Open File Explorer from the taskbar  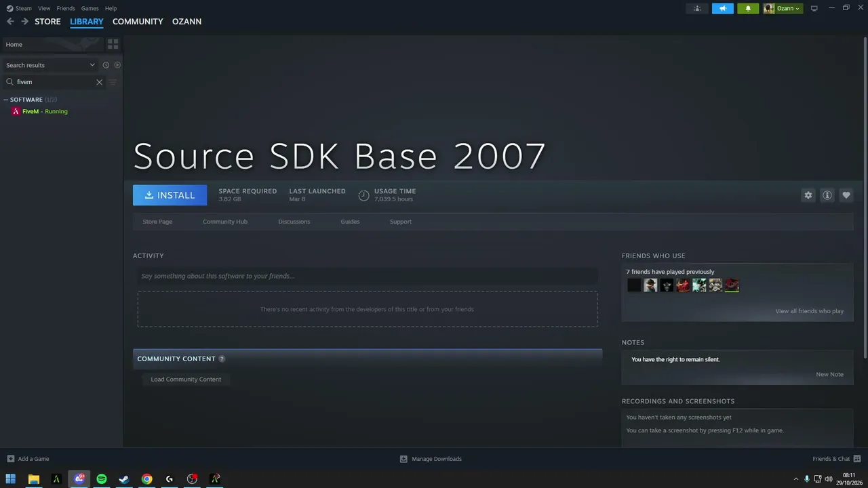coord(33,479)
